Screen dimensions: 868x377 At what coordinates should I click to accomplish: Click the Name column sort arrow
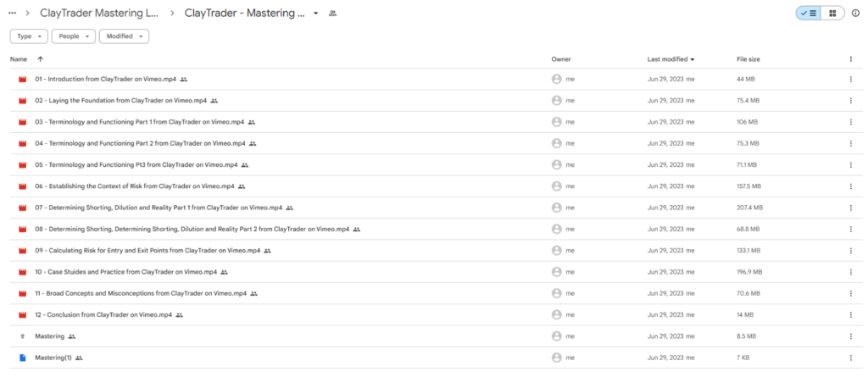tap(40, 59)
